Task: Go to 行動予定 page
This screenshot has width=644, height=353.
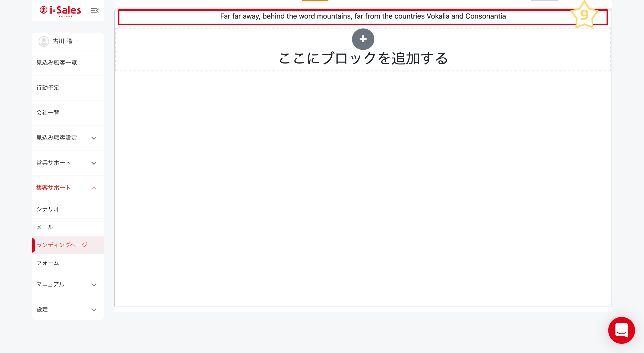Action: pos(48,88)
